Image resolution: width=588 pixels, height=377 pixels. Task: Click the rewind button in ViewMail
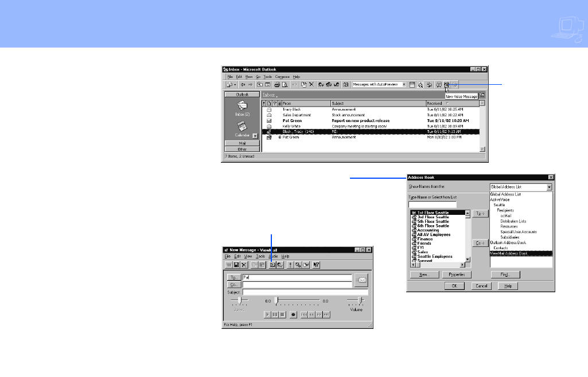(x=311, y=315)
